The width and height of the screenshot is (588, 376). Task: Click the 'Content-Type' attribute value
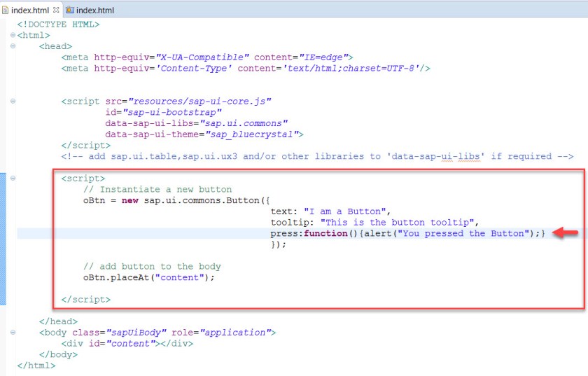pos(194,69)
